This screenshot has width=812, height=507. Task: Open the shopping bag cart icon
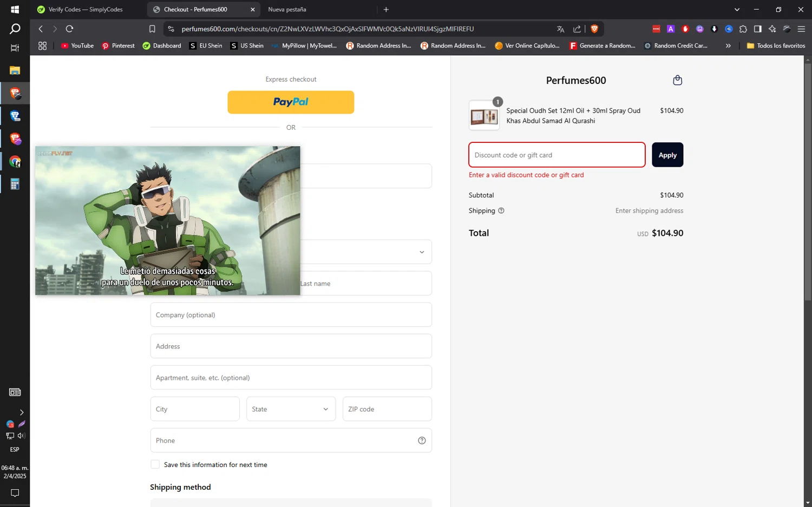tap(677, 80)
